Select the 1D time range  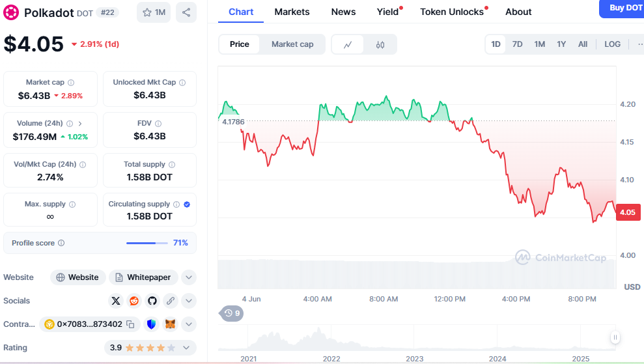point(496,44)
